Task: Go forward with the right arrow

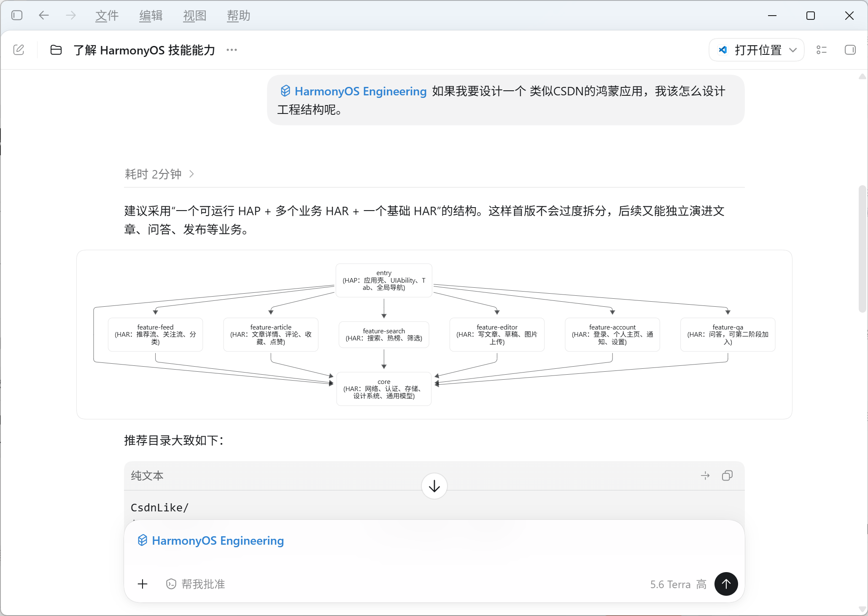Action: click(71, 16)
